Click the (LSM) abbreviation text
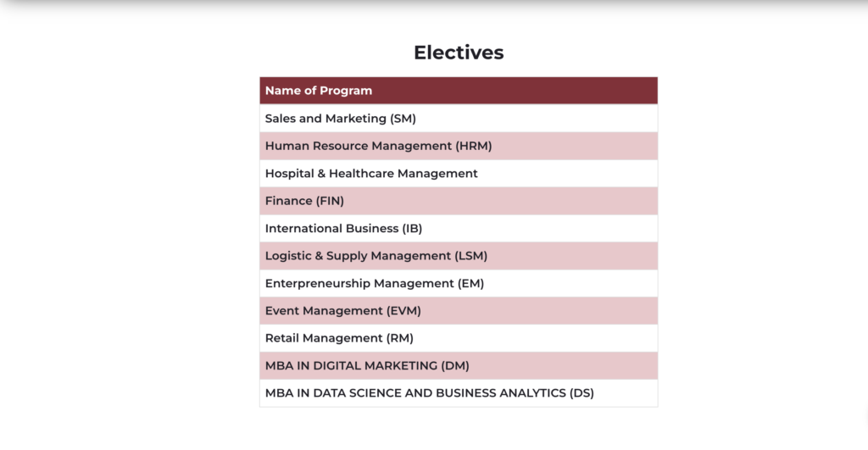The width and height of the screenshot is (868, 450). point(470,256)
